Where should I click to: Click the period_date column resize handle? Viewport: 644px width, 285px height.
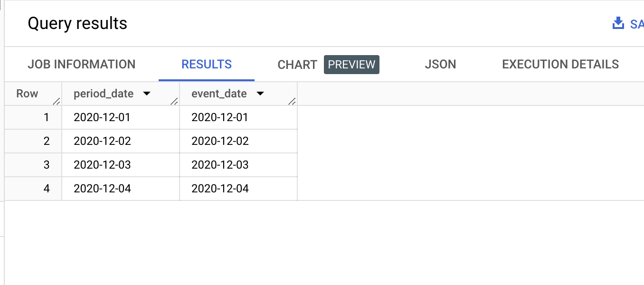[x=174, y=101]
